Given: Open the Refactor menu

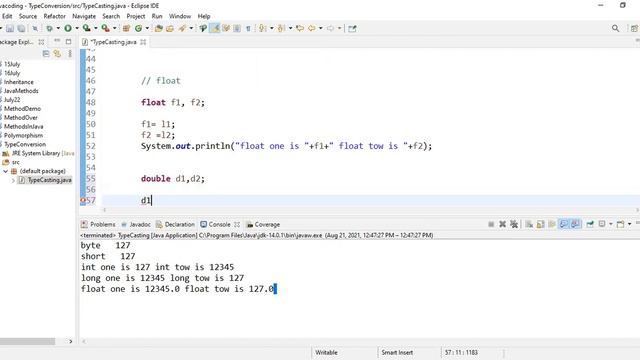Looking at the screenshot, I should [55, 16].
